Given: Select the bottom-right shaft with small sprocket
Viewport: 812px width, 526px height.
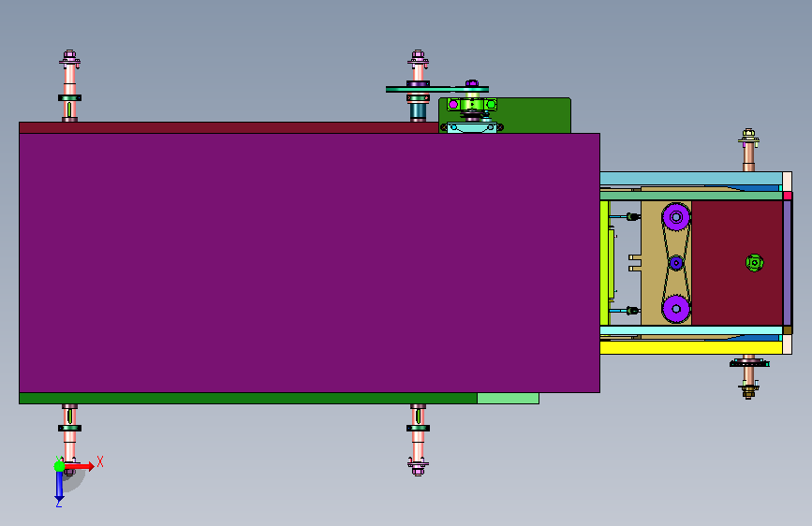Looking at the screenshot, I should click(x=749, y=376).
